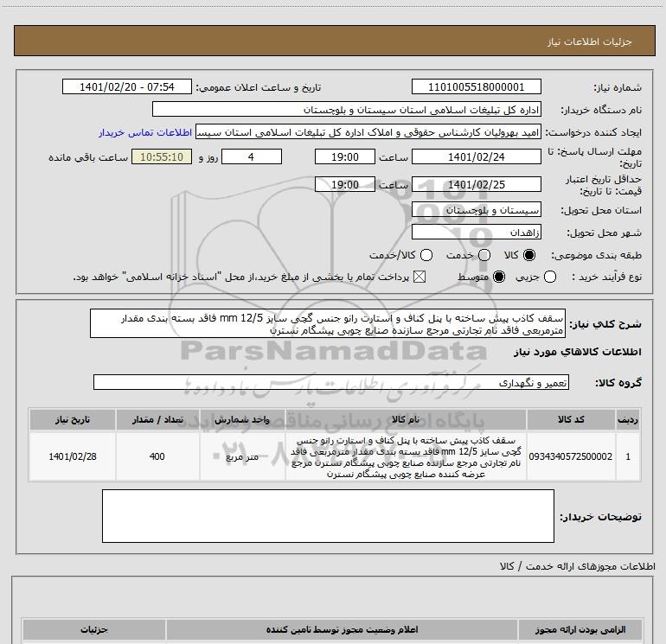Image resolution: width=666 pixels, height=644 pixels.
Task: Click the ردیف column header
Action: 628,420
